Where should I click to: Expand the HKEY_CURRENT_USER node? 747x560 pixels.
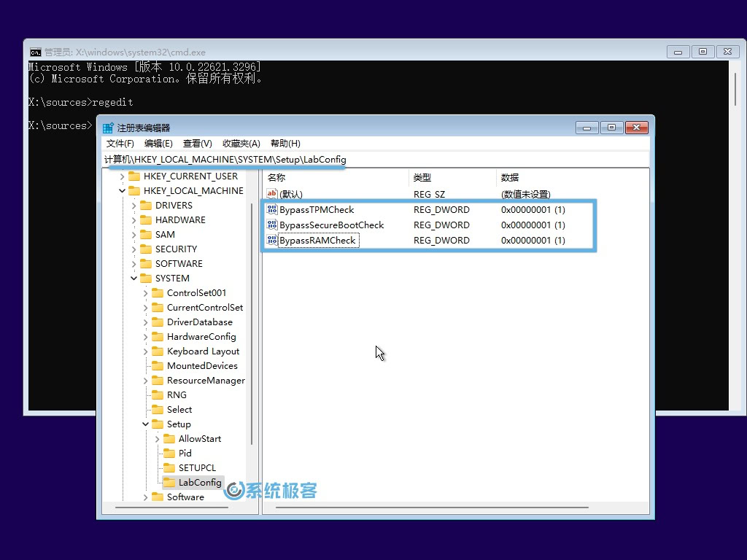pyautogui.click(x=122, y=176)
